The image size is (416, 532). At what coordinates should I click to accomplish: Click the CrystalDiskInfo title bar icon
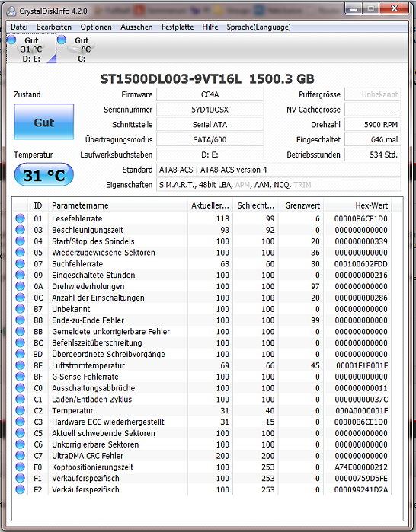coord(11,11)
